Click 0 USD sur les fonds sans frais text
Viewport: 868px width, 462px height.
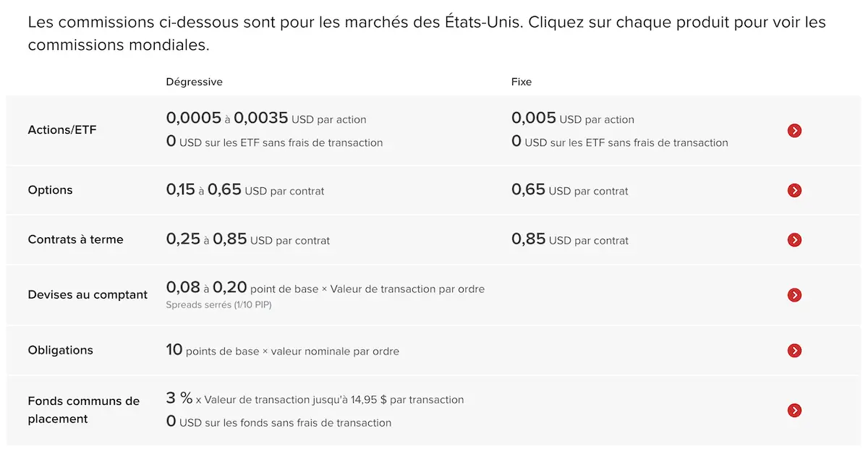click(x=279, y=422)
